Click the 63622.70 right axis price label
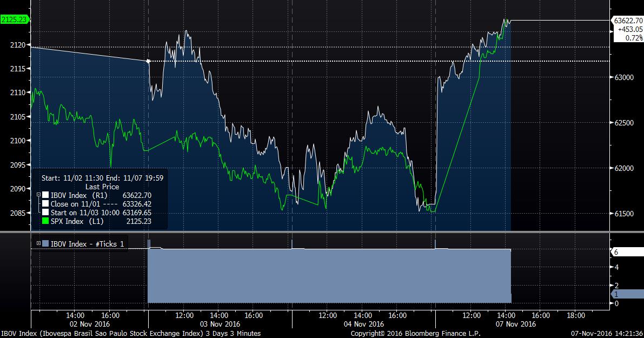Screen dimensions: 644x338 [627, 20]
